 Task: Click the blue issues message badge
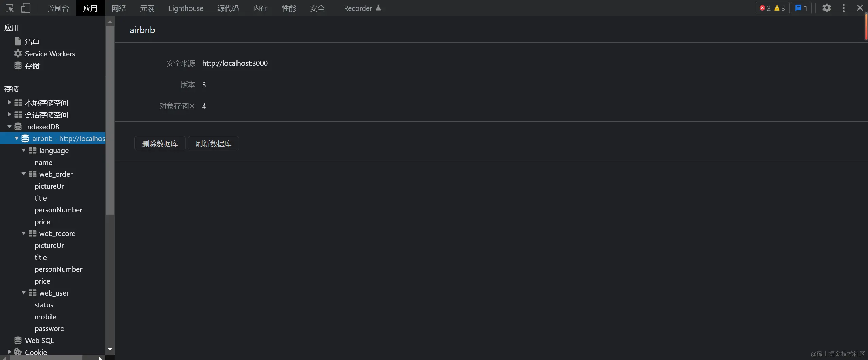pyautogui.click(x=801, y=8)
